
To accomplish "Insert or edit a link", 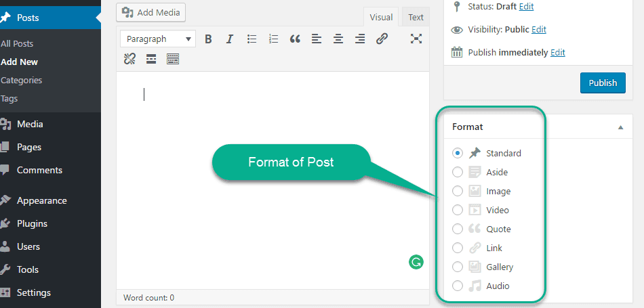I will (382, 39).
